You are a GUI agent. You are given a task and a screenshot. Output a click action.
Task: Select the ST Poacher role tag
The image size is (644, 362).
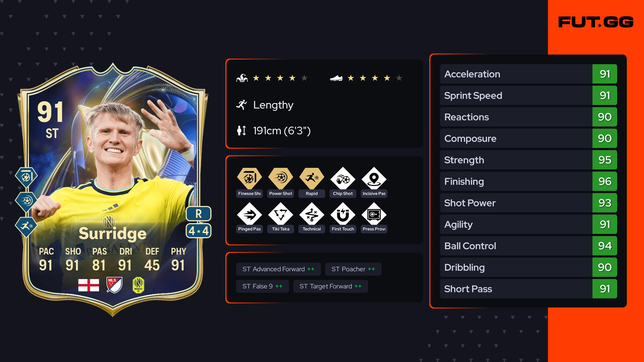point(353,269)
